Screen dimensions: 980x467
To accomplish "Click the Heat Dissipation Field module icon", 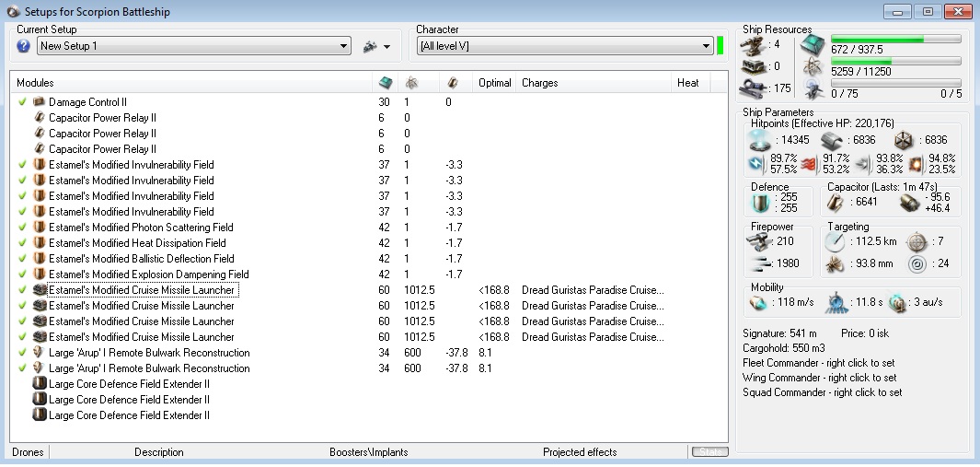I will point(40,242).
